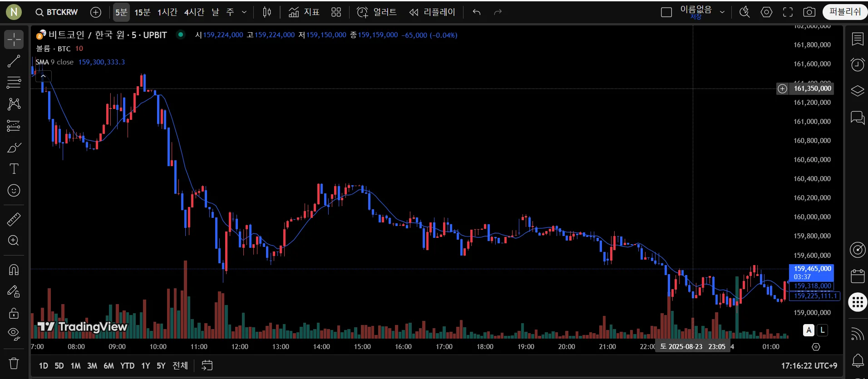Open the alerts clock panel in sidebar

click(858, 65)
